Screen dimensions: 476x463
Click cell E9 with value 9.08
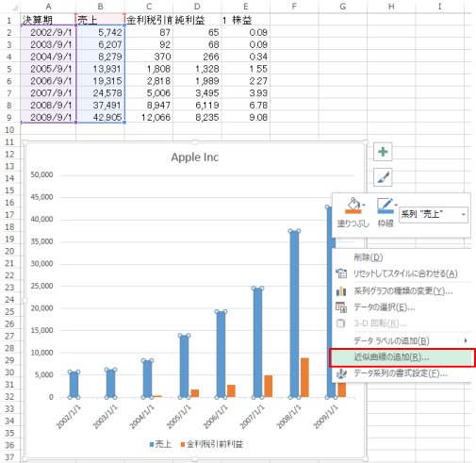(246, 117)
